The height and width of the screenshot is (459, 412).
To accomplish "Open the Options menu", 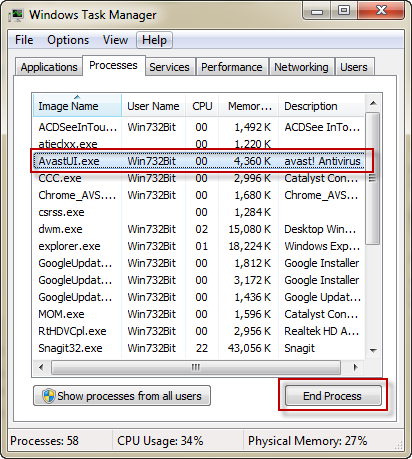I will pos(68,40).
